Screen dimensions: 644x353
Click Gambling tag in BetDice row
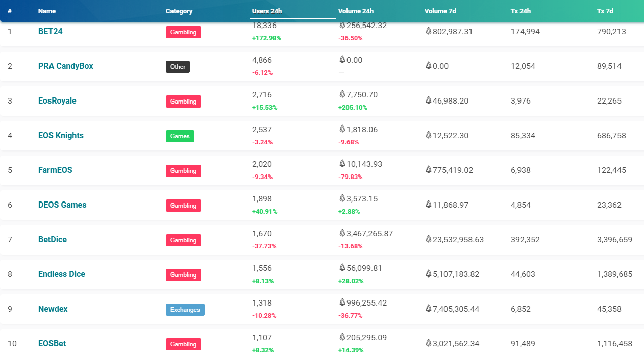[x=183, y=240]
